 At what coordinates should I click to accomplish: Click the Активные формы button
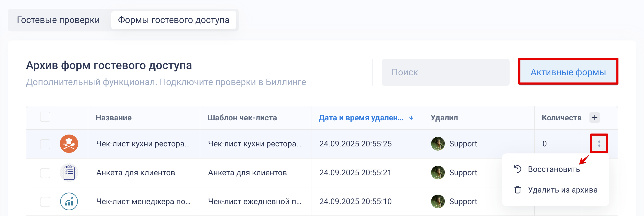pyautogui.click(x=568, y=72)
